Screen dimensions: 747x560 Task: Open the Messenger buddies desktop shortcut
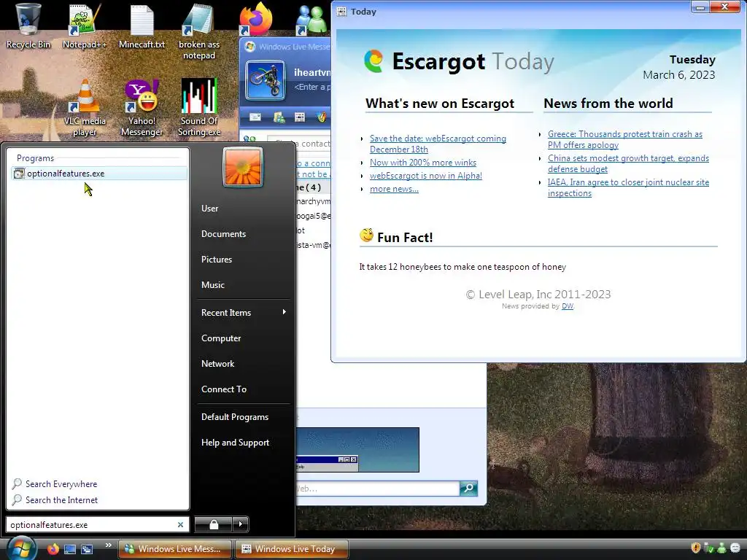click(x=311, y=19)
